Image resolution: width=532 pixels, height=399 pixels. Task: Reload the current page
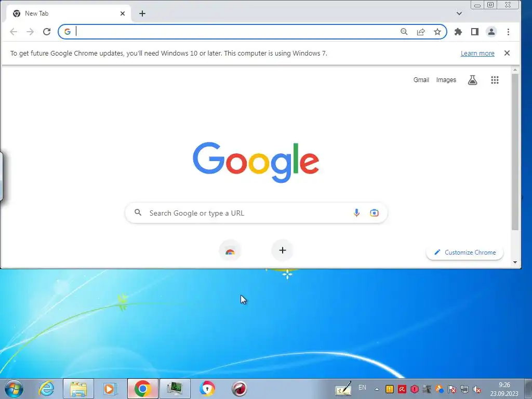pyautogui.click(x=47, y=32)
